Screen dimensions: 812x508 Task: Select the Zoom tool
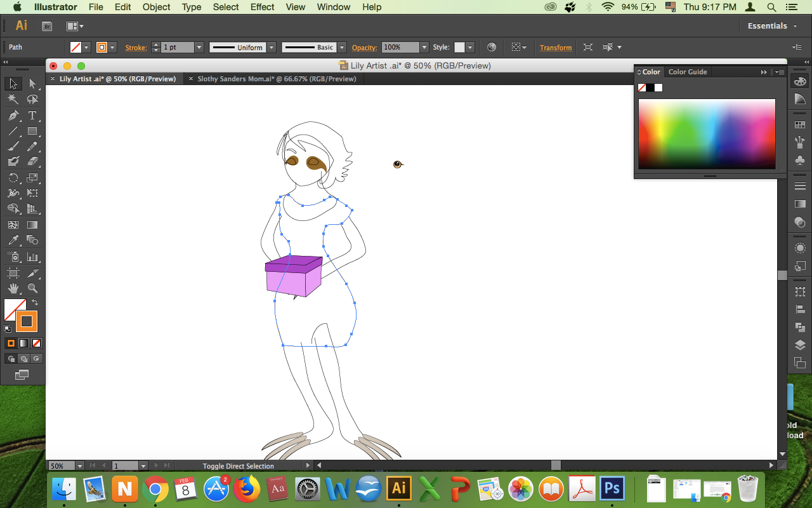click(x=32, y=288)
